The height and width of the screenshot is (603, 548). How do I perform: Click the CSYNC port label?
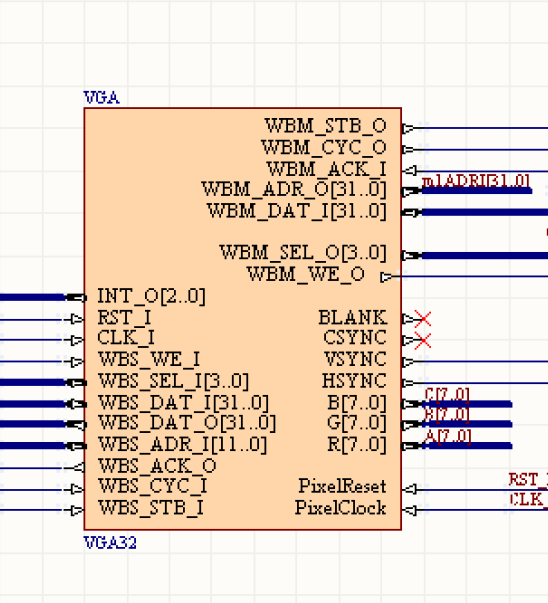(x=355, y=338)
